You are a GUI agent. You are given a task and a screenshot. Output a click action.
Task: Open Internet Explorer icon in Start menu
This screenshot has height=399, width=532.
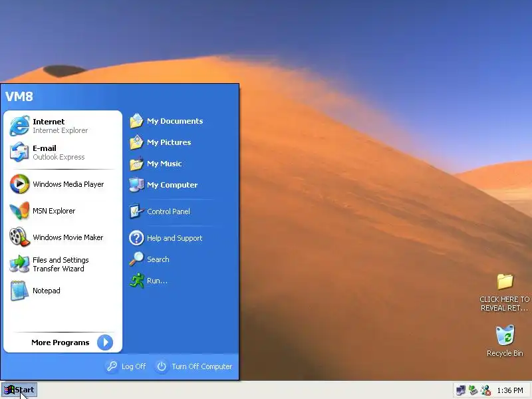click(19, 126)
